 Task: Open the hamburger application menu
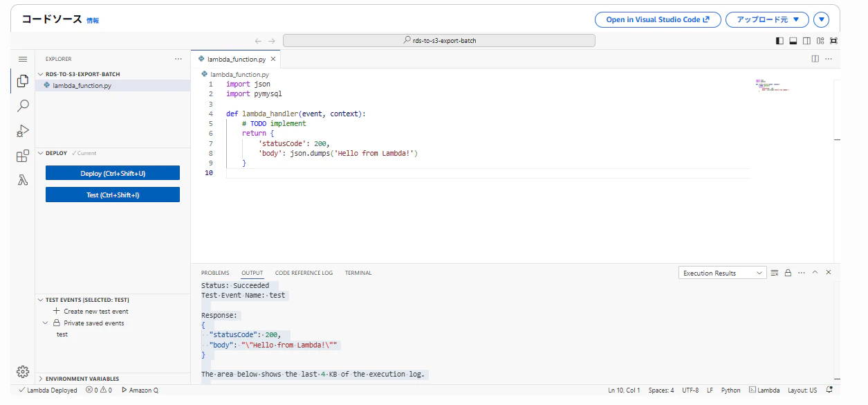coord(23,60)
